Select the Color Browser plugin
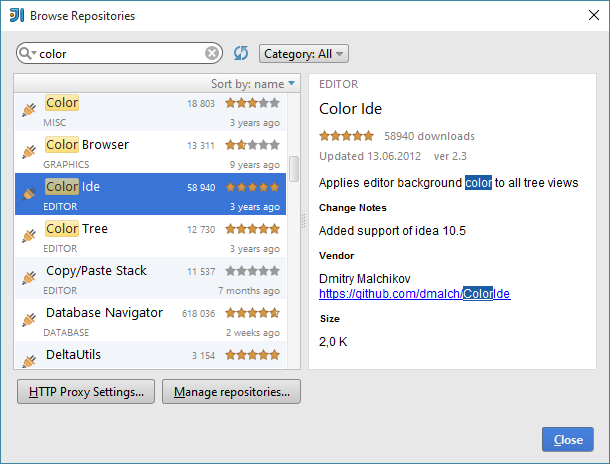This screenshot has width=610, height=464. [x=150, y=152]
